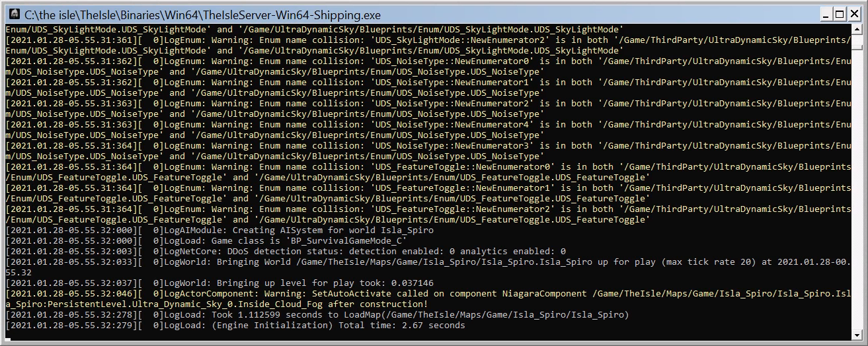Click the 'UDS_SkyLightMode::NewEnumerator2' warning line
Image resolution: width=868 pixels, height=346 pixels.
(428, 46)
